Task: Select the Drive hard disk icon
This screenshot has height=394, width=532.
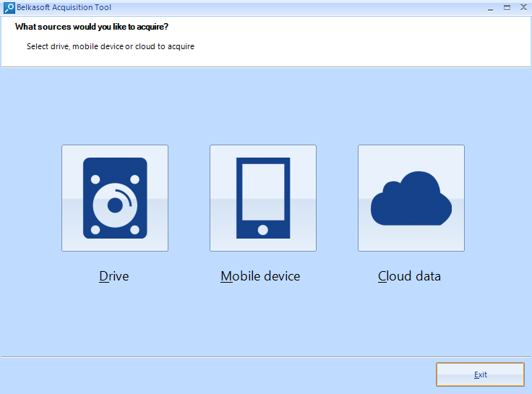Action: click(115, 198)
